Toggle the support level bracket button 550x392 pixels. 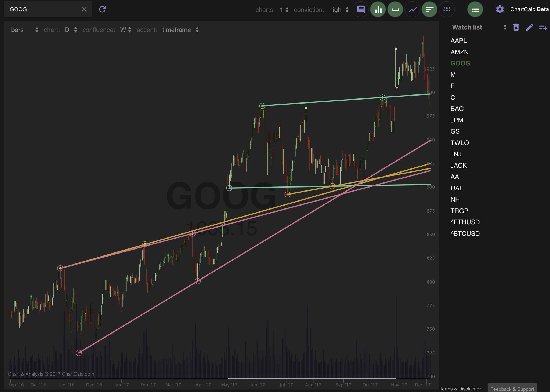[395, 10]
